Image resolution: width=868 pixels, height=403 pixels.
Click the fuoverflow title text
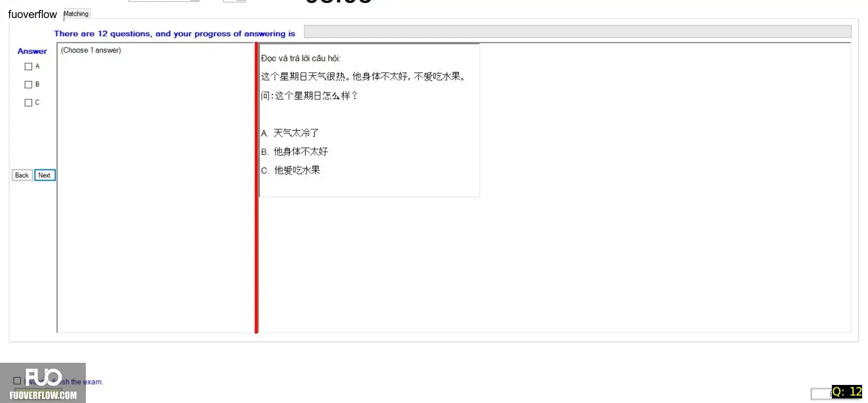pyautogui.click(x=33, y=14)
